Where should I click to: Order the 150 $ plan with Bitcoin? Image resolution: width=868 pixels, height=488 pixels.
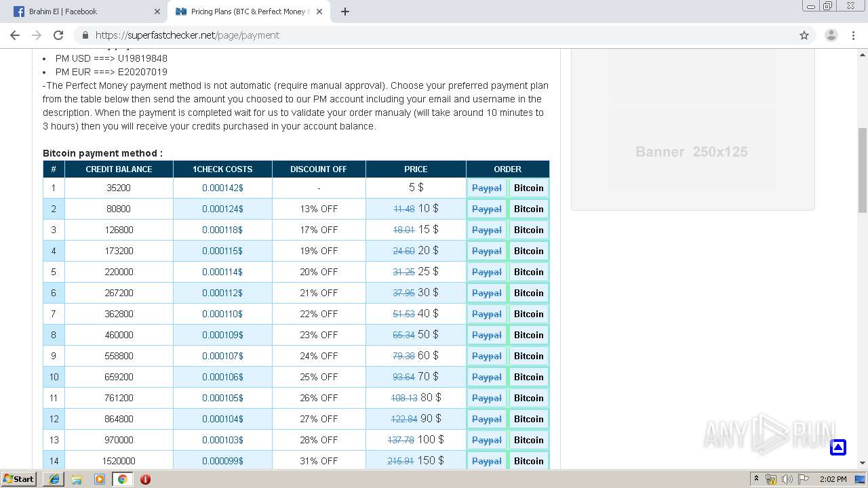click(529, 461)
